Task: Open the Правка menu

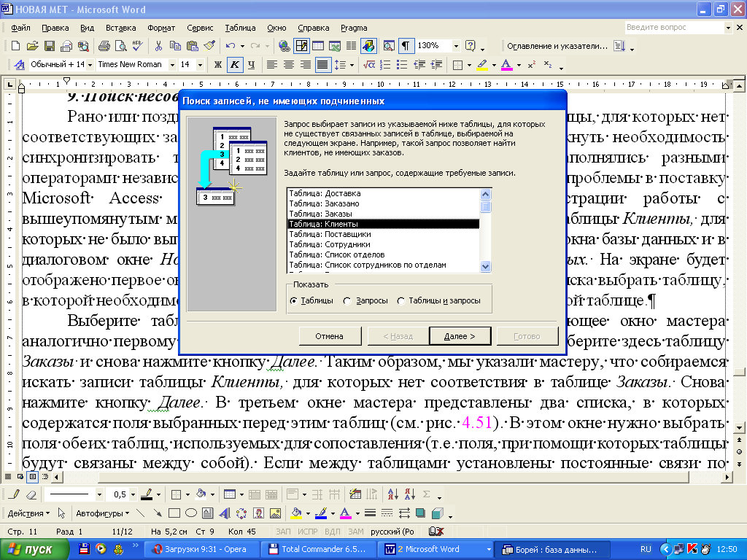Action: point(55,28)
